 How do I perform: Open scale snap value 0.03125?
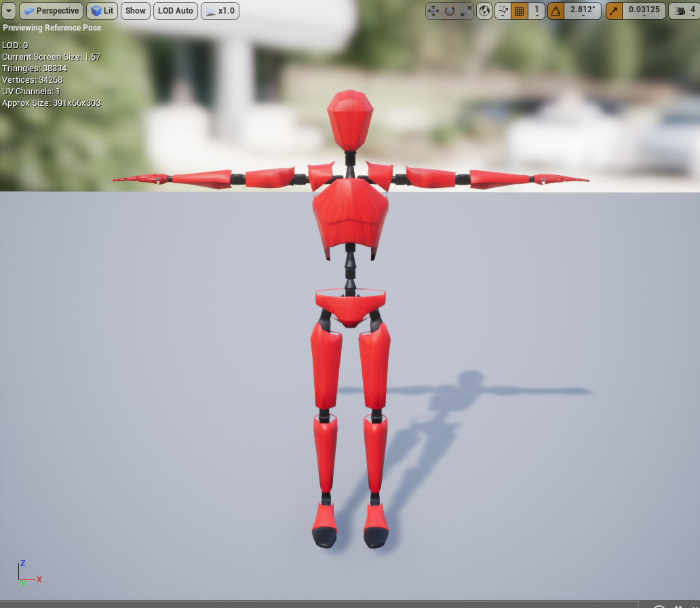click(644, 11)
